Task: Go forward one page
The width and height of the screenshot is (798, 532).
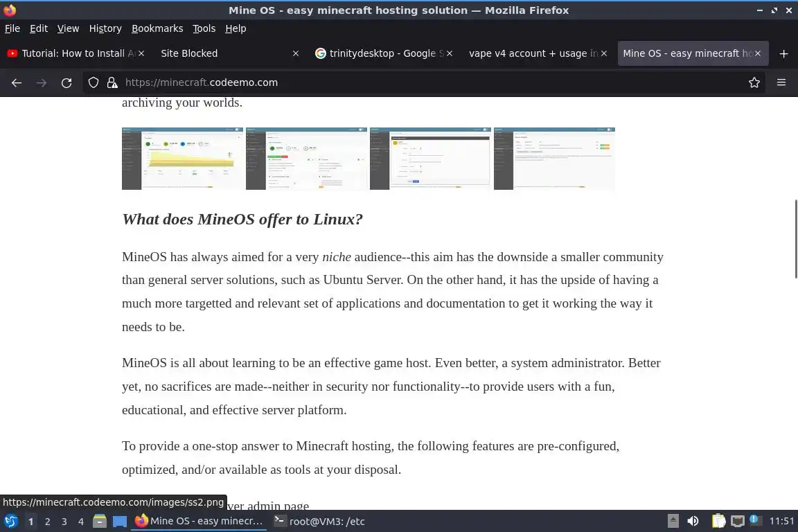Action: [x=42, y=82]
